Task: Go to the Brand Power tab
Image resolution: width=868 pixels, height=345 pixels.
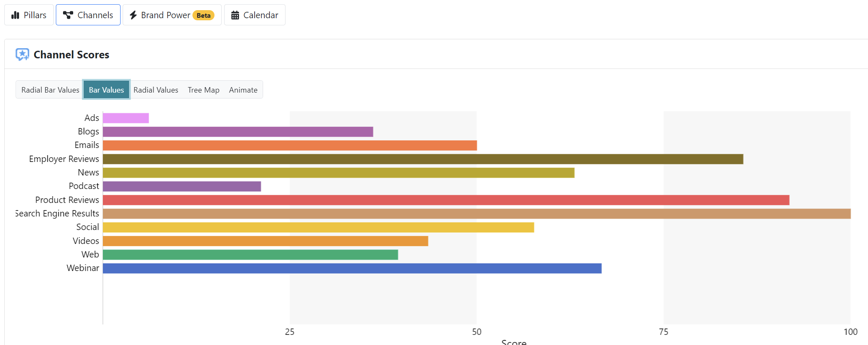Action: pyautogui.click(x=172, y=15)
